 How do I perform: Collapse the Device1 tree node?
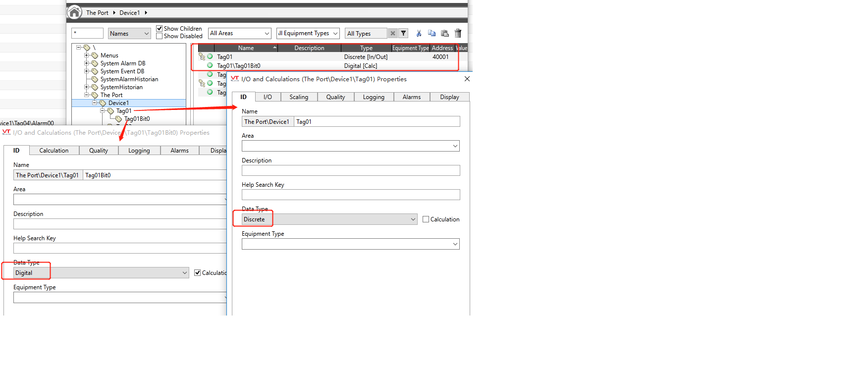click(x=95, y=103)
